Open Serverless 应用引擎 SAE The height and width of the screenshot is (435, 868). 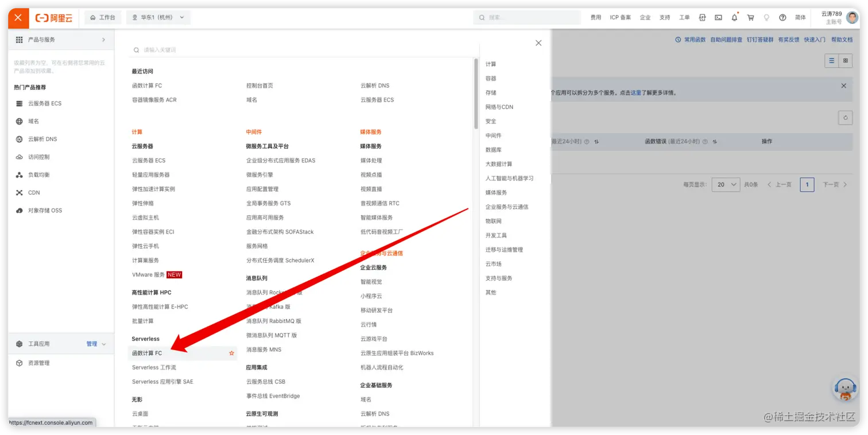click(x=162, y=382)
